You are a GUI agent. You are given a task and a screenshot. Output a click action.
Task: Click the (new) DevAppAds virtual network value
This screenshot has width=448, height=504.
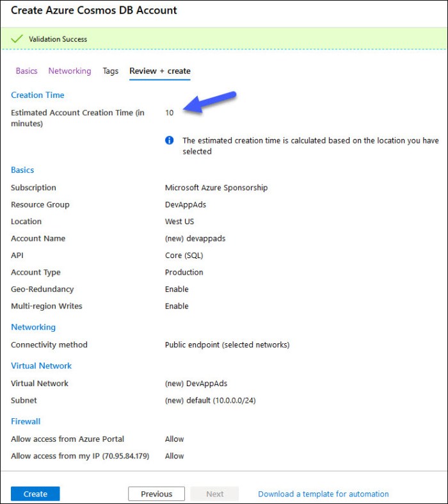tap(196, 384)
